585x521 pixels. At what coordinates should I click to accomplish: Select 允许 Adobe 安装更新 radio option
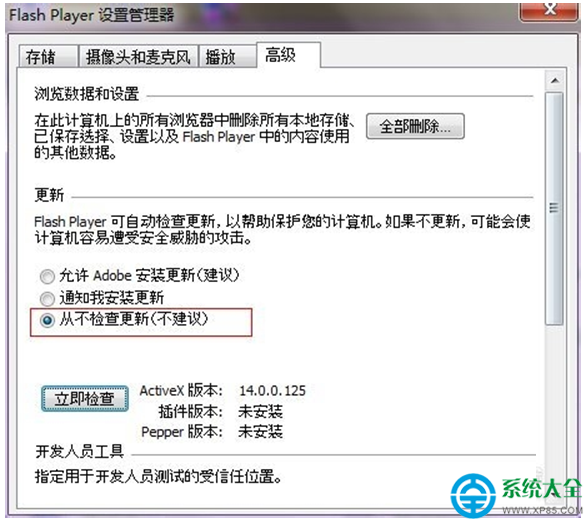click(x=47, y=277)
